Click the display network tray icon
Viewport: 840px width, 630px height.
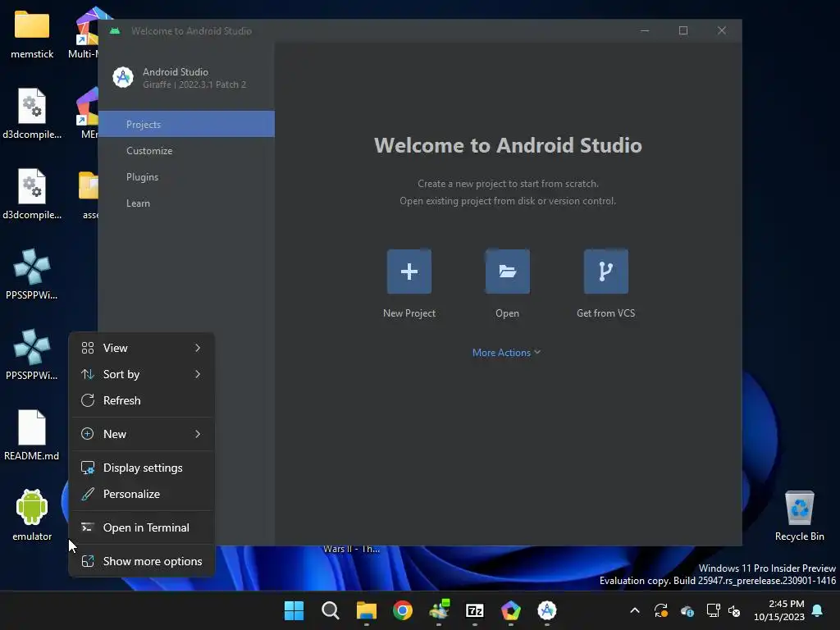pyautogui.click(x=713, y=610)
